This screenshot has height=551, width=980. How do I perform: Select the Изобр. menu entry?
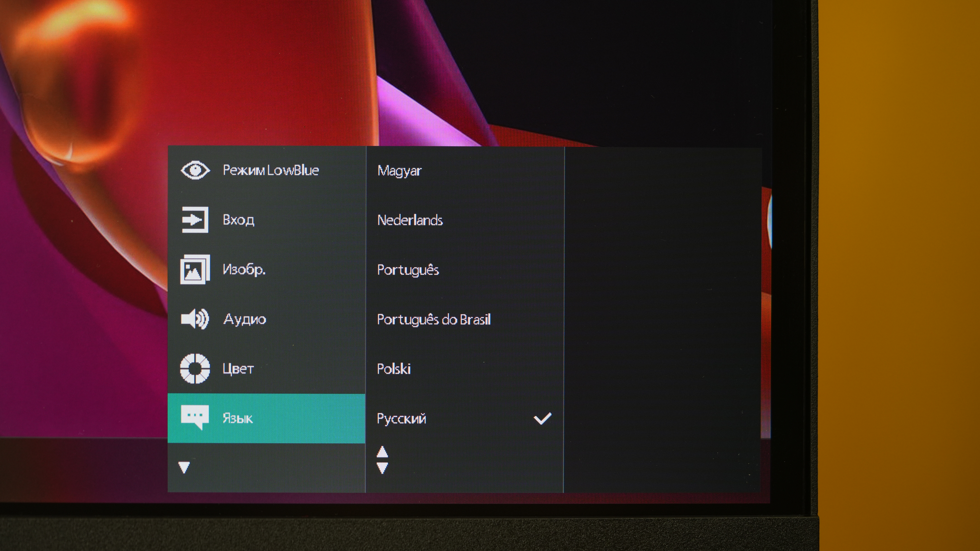point(244,269)
